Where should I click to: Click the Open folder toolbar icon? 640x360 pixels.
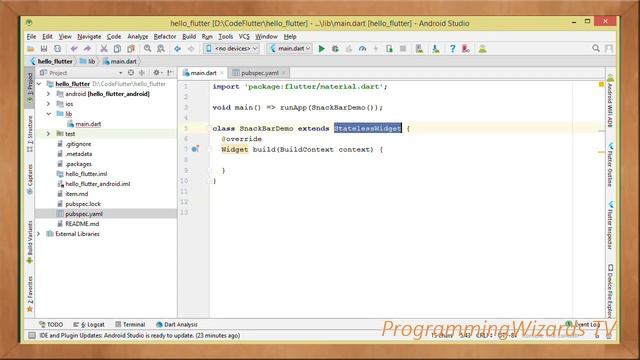point(31,49)
